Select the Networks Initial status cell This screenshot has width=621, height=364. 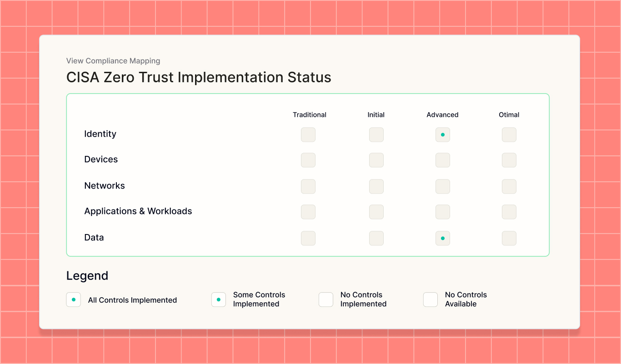pyautogui.click(x=376, y=186)
